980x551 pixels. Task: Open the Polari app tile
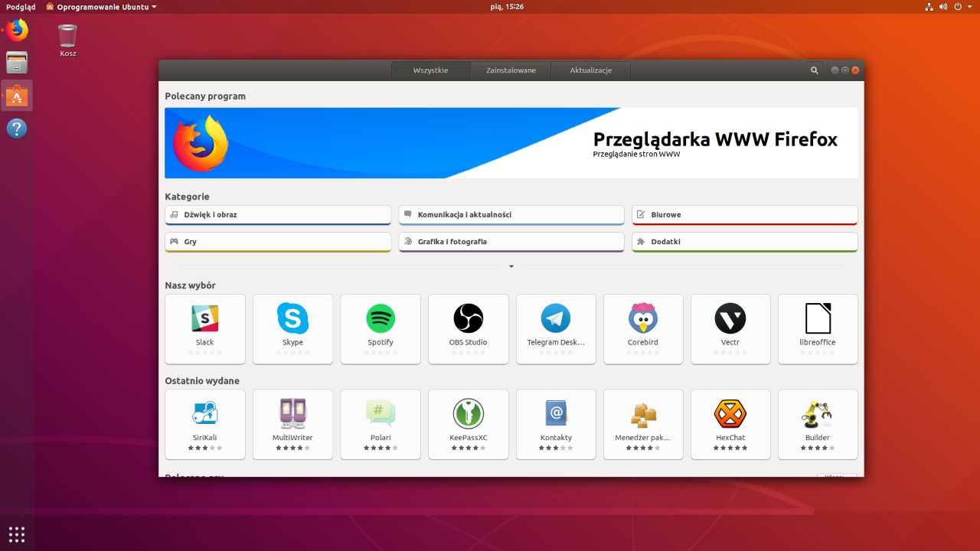pyautogui.click(x=381, y=425)
